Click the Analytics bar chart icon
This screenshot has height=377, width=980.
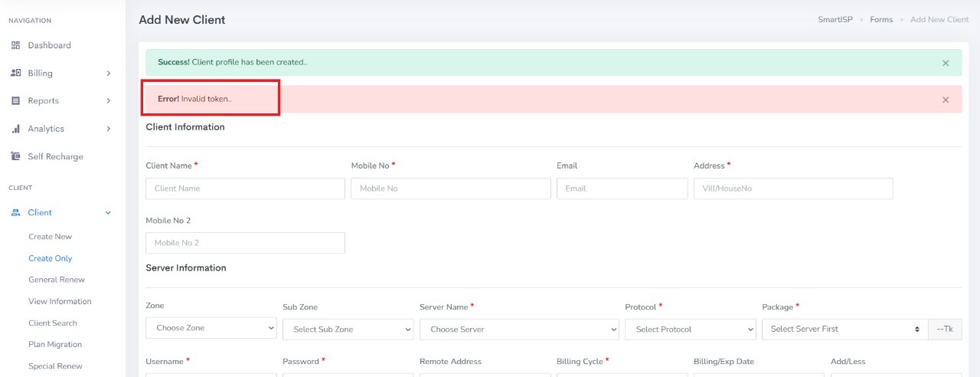pos(15,129)
